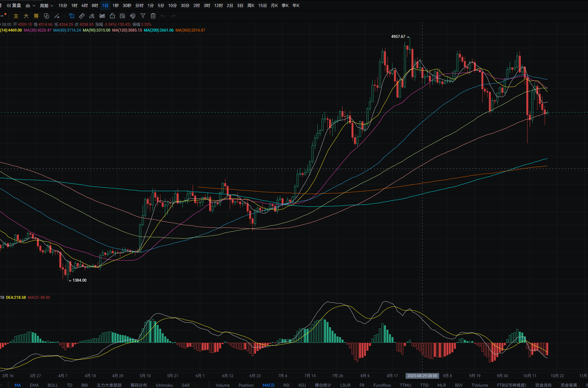Open the chart type dropdown

click(30, 5)
